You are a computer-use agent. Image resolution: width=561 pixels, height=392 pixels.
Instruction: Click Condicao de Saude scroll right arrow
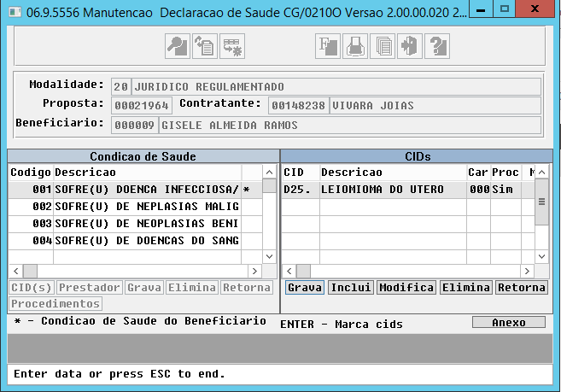point(254,272)
